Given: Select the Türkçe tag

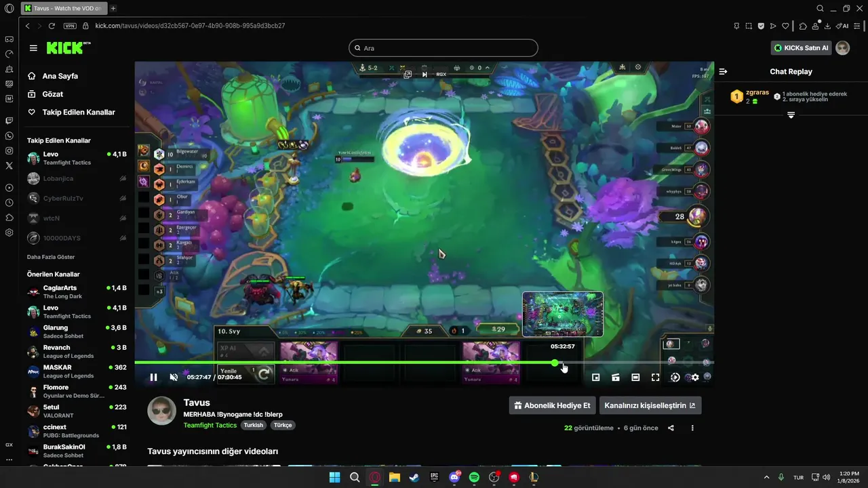Looking at the screenshot, I should (x=283, y=426).
